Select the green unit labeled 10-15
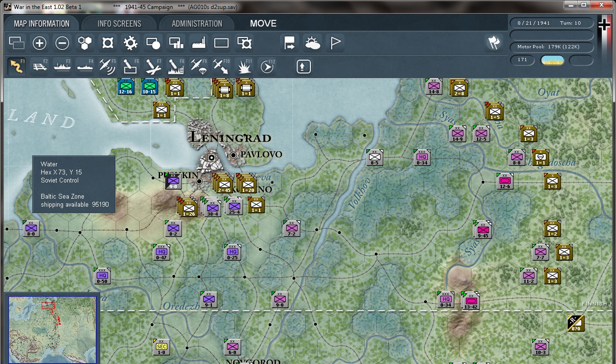616x364 pixels. pos(149,86)
